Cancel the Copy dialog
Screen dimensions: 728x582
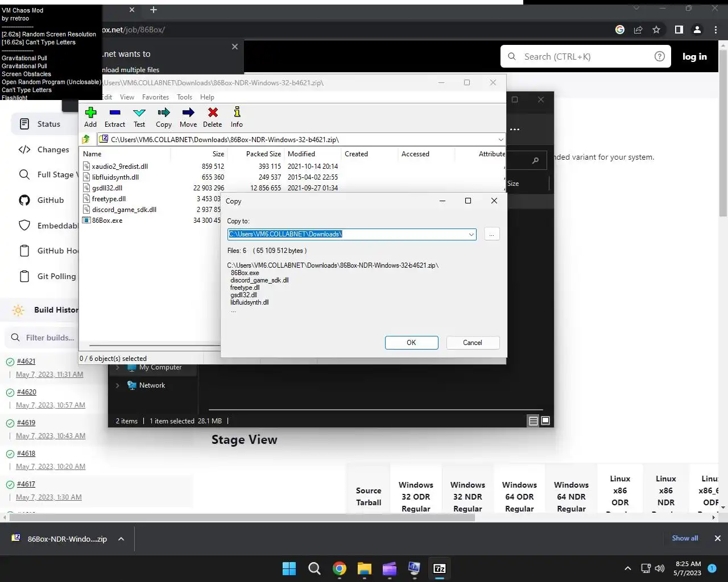click(472, 343)
